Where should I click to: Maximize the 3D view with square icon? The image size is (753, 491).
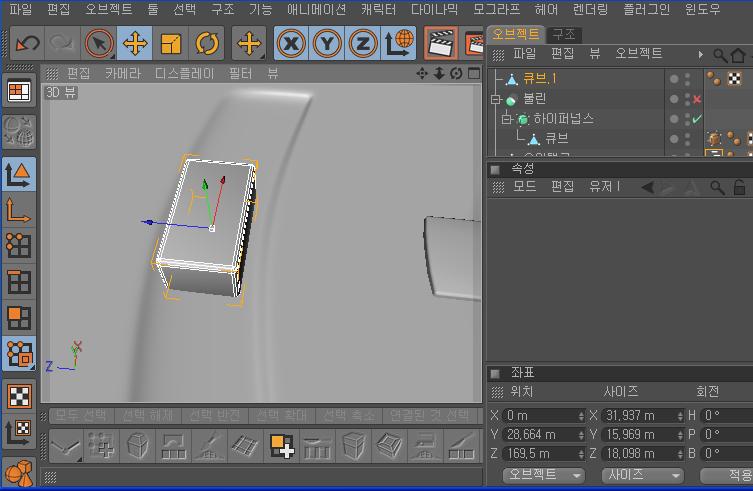[x=474, y=74]
